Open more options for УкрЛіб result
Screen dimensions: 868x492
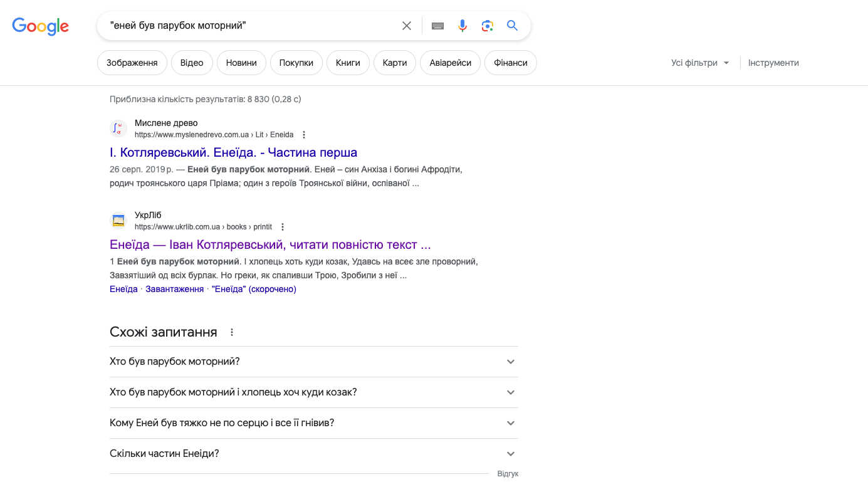point(283,227)
